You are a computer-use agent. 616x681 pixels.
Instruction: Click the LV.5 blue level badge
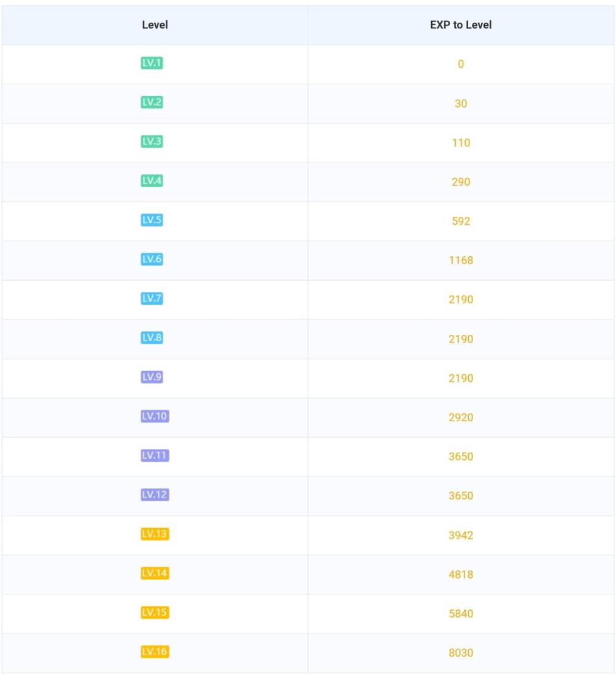152,220
